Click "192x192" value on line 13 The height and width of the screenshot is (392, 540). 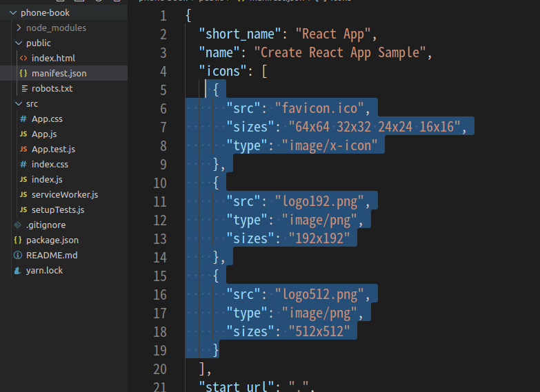tap(319, 238)
